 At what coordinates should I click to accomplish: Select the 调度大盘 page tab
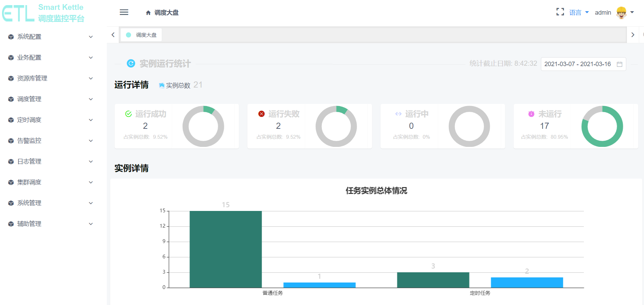[141, 35]
